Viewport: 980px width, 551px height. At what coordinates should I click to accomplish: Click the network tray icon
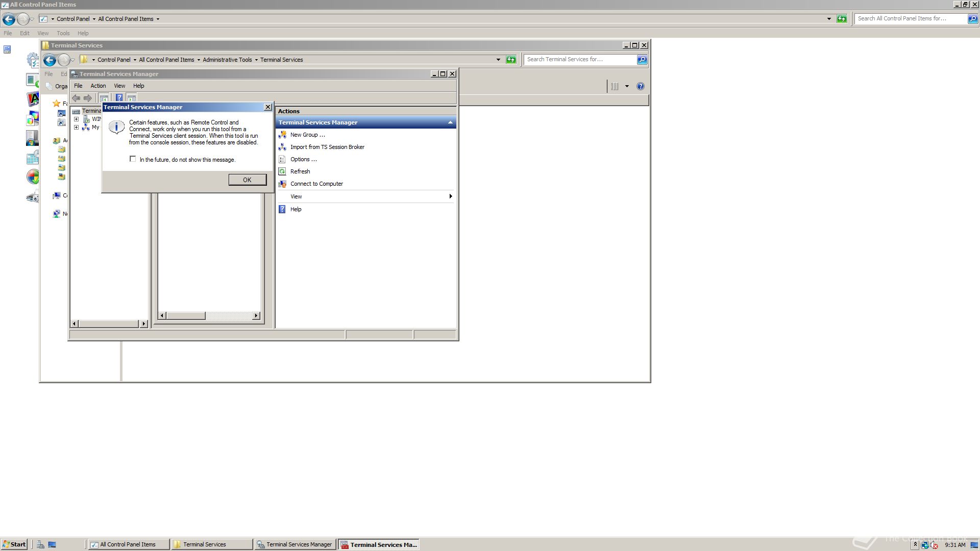pos(925,545)
